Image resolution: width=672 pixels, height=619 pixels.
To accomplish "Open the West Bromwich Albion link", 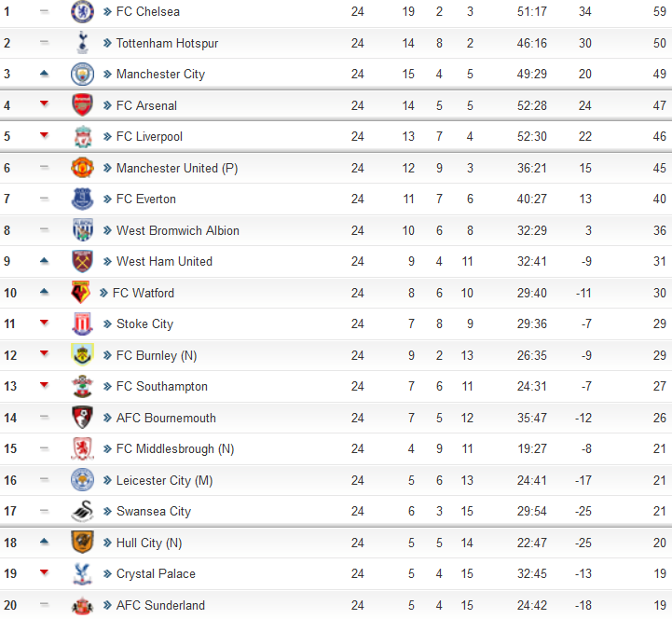I will point(178,230).
